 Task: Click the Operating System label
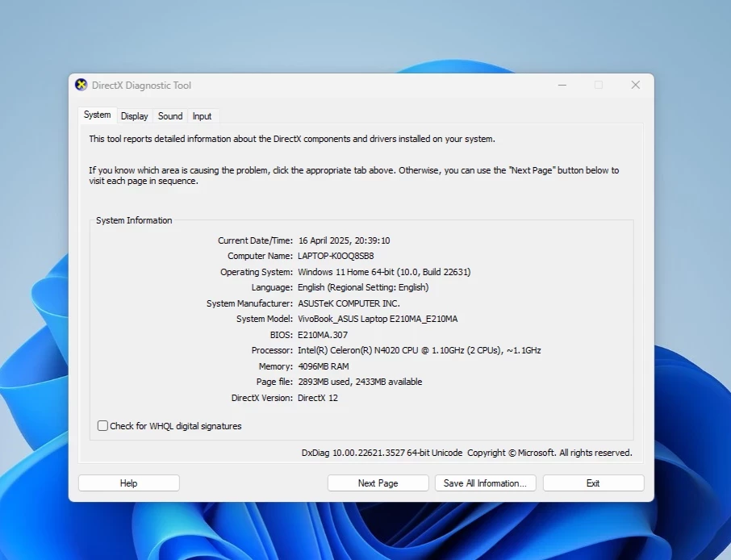coord(257,272)
